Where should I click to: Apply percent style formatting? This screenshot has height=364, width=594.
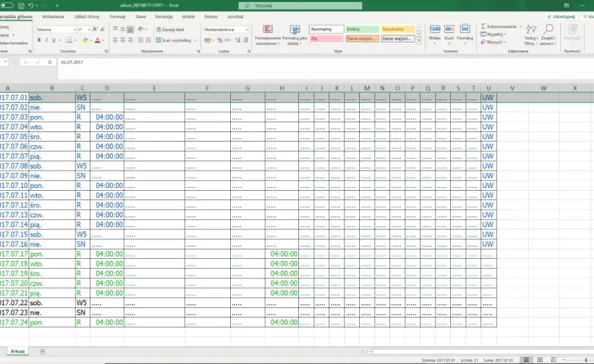click(220, 40)
